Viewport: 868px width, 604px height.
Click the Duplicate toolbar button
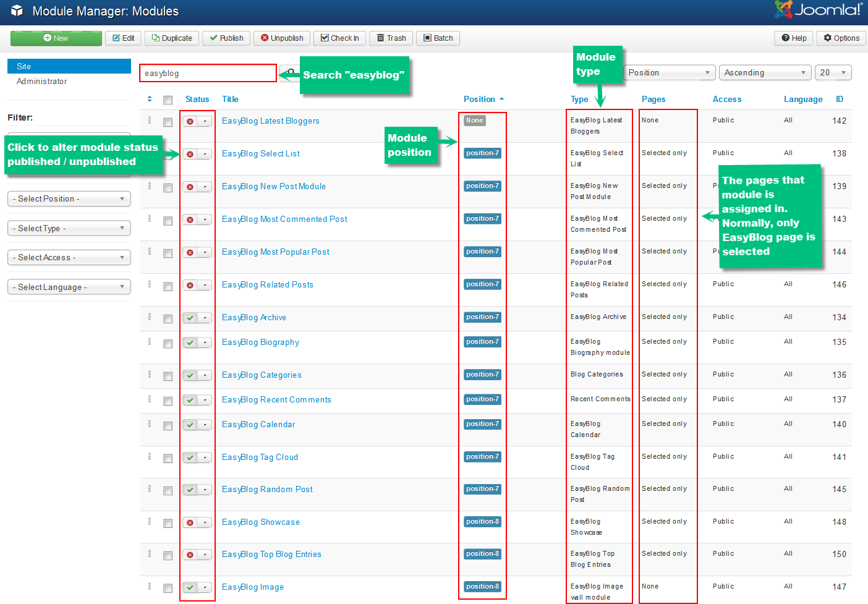point(172,38)
